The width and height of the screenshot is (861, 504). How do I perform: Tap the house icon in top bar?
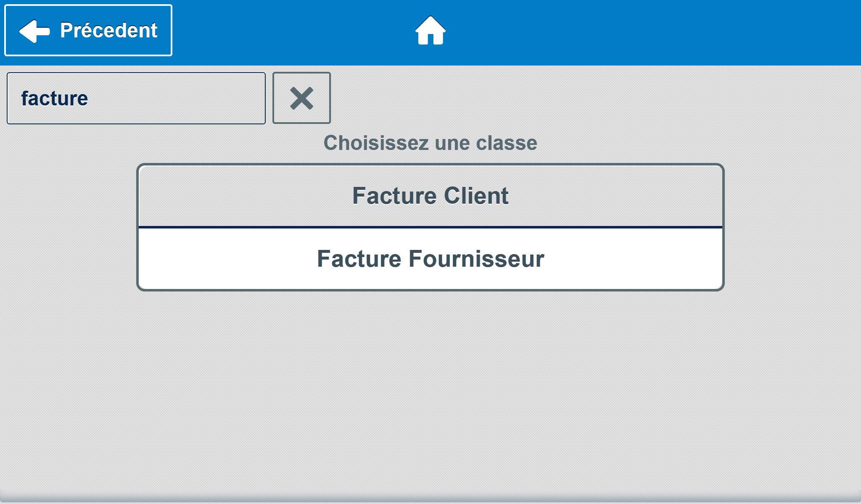pyautogui.click(x=430, y=30)
